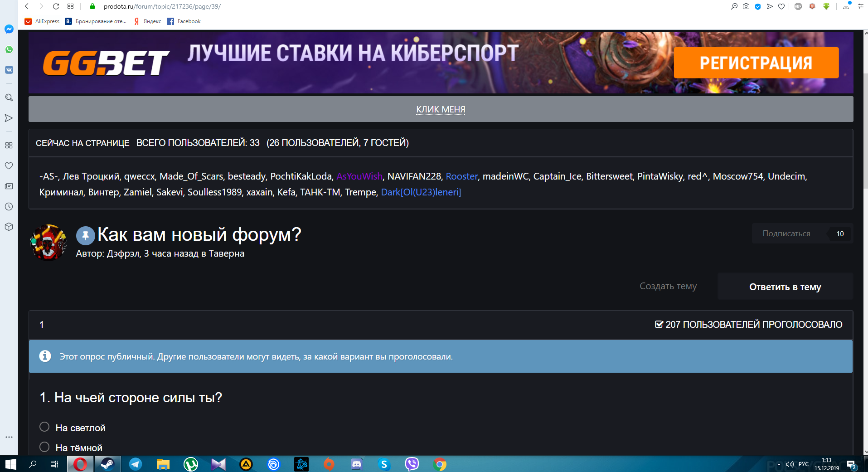
Task: Launch uTorrent from the taskbar
Action: click(190, 464)
